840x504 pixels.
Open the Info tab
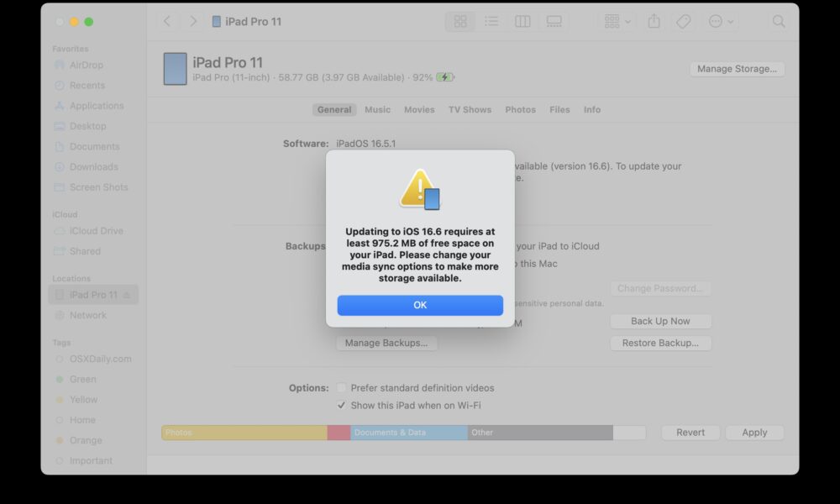592,110
